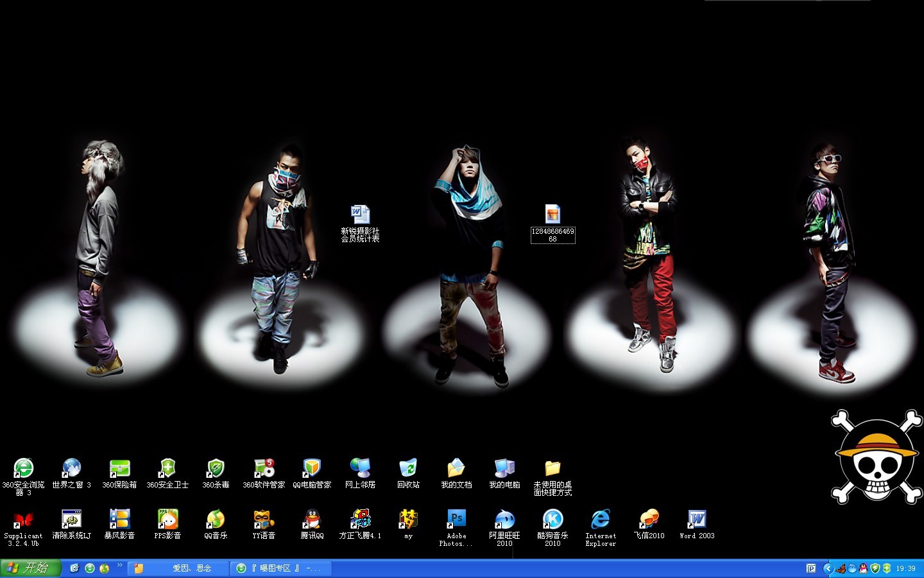Select the 新锐摄影社会员统计表 Word document
This screenshot has width=924, height=578.
pos(360,223)
